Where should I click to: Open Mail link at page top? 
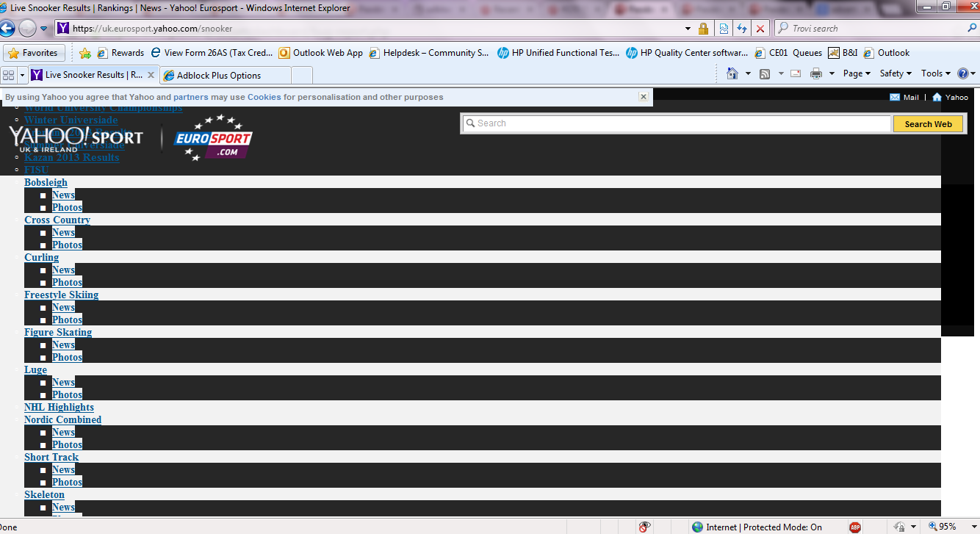[x=904, y=97]
